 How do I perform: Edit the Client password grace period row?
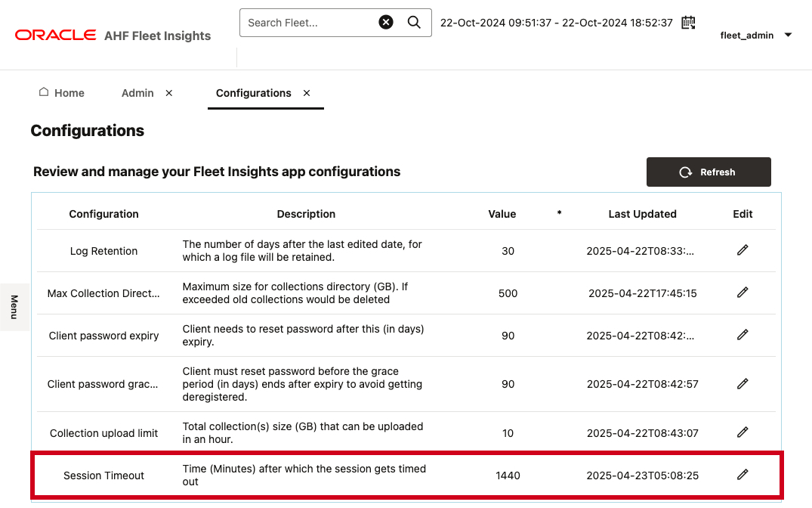(x=743, y=384)
